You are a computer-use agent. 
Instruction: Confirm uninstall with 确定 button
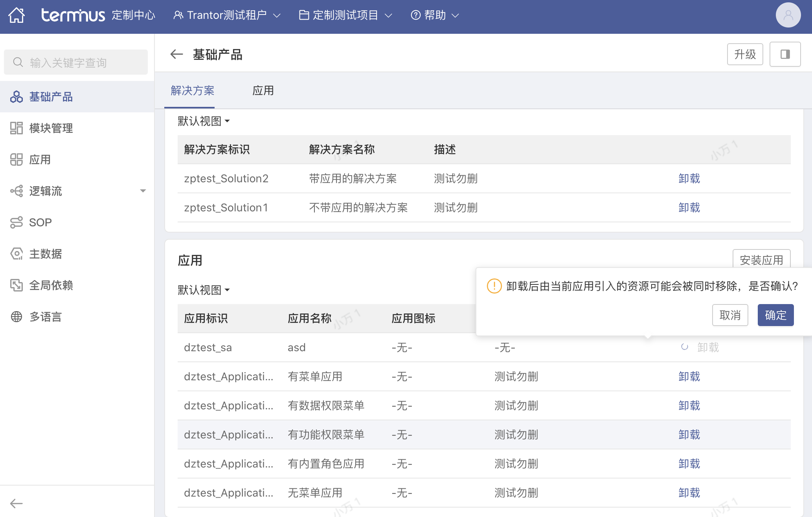(775, 315)
